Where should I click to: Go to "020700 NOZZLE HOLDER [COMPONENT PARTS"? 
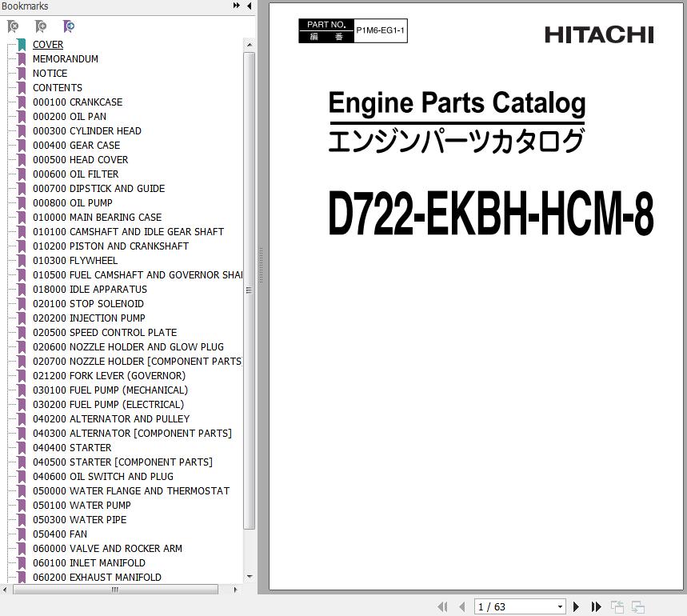[138, 362]
